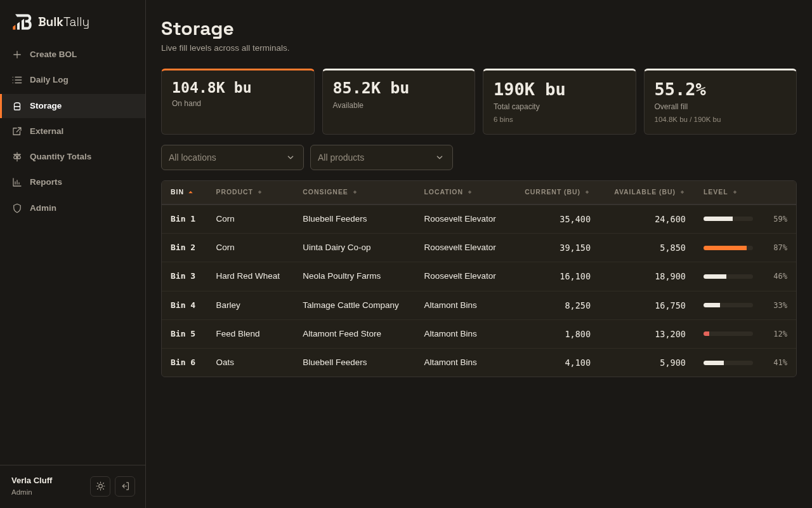Click the log out icon button
This screenshot has width=812, height=508.
[x=125, y=486]
